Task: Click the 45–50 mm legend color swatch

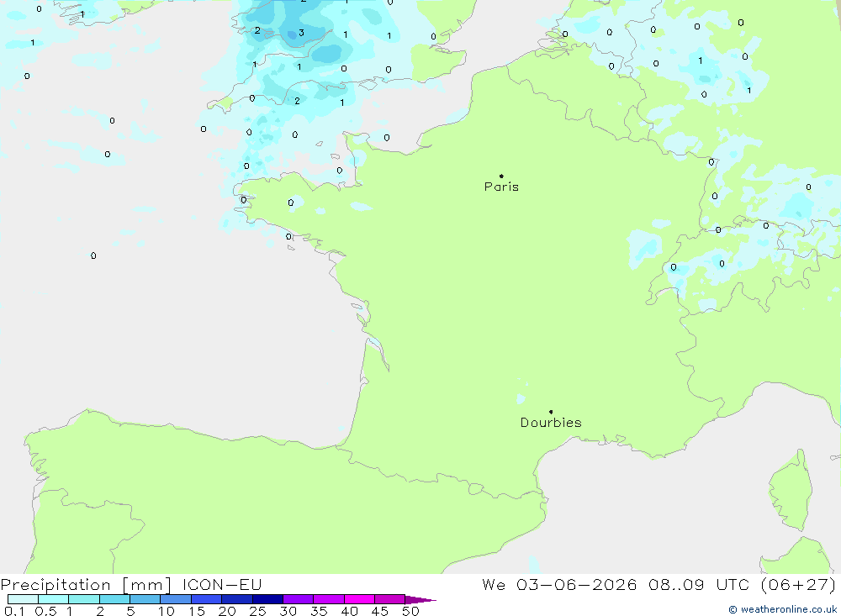Action: click(390, 599)
